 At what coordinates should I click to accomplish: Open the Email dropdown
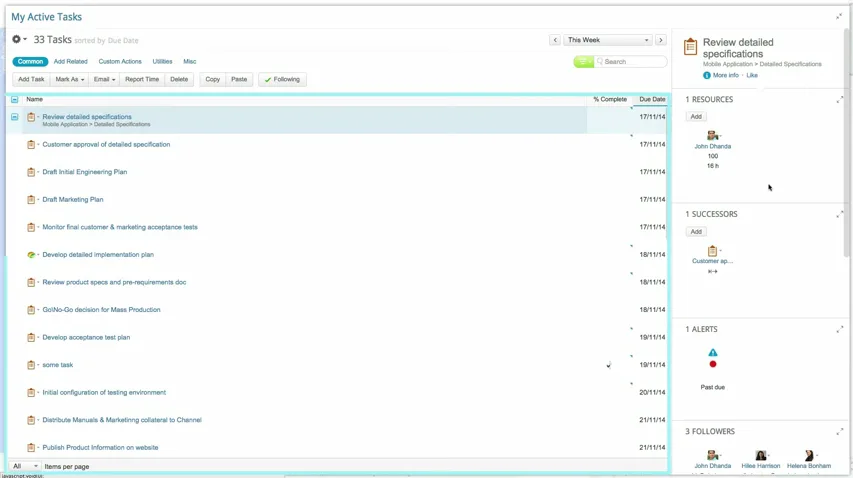(104, 79)
